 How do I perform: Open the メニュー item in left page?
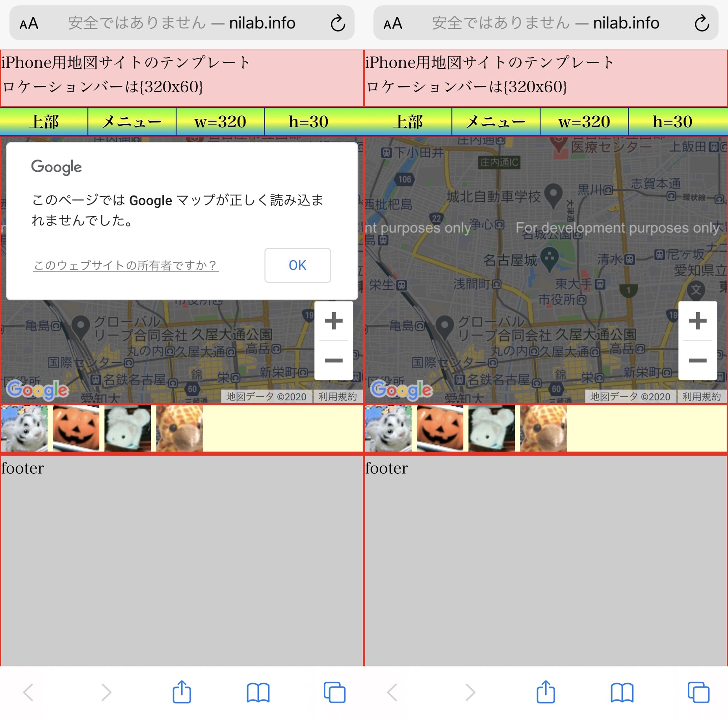(132, 122)
